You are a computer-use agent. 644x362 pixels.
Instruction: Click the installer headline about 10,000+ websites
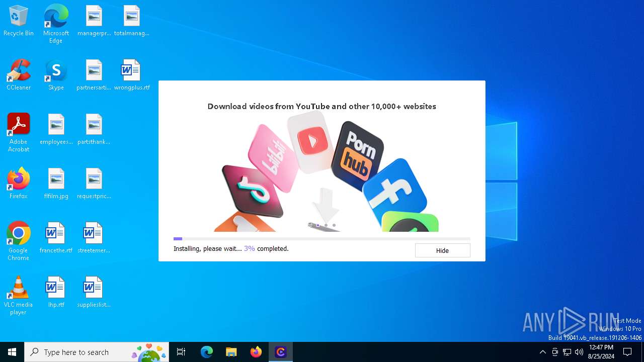tap(322, 107)
